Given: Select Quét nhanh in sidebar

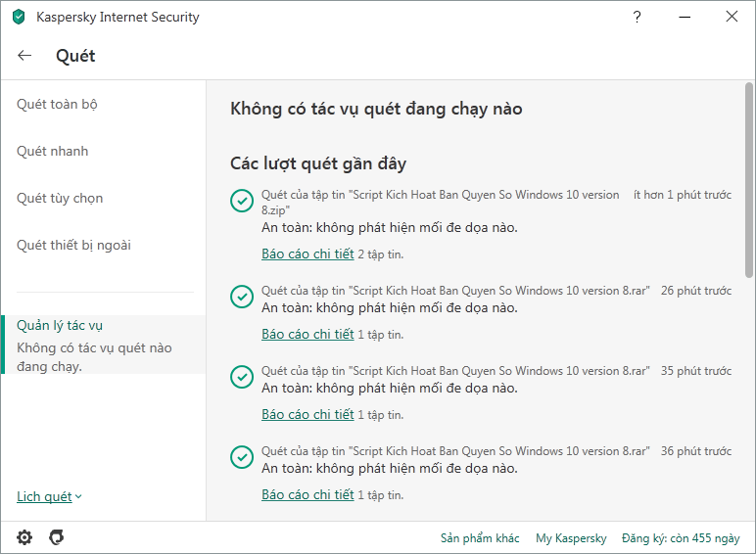Looking at the screenshot, I should (52, 152).
